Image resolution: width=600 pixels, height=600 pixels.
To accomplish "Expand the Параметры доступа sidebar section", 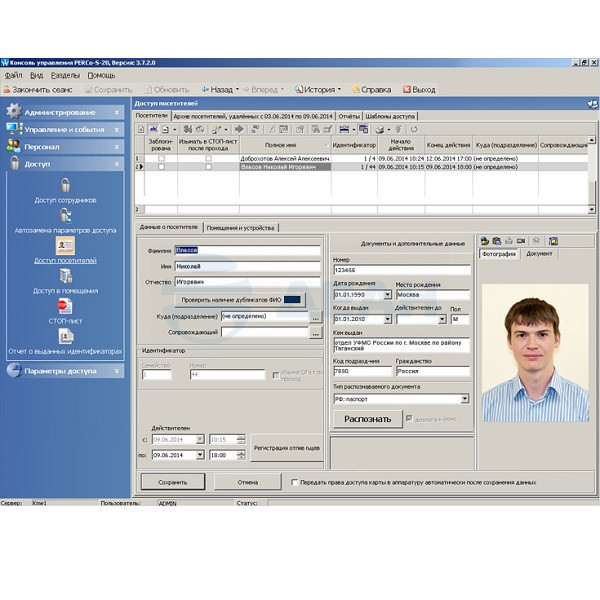I will point(65,370).
